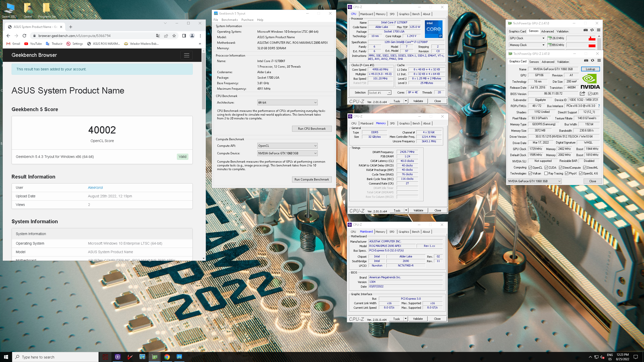644x362 pixels.
Task: Open the Architecture 64-bit dropdown
Action: (287, 103)
